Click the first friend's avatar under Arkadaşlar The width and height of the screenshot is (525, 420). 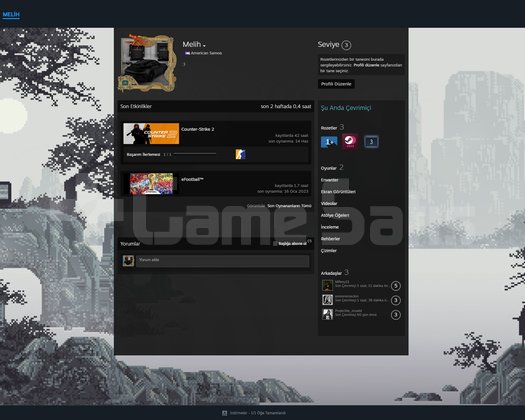coord(327,286)
